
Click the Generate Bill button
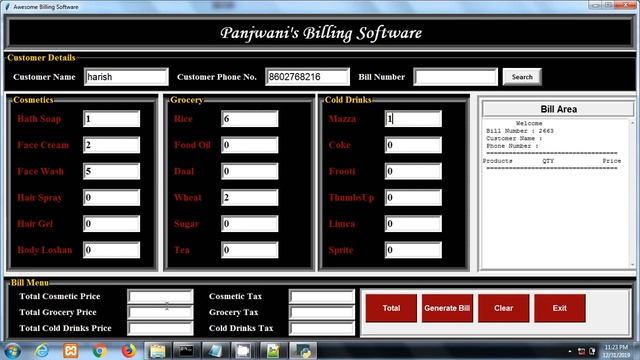447,308
